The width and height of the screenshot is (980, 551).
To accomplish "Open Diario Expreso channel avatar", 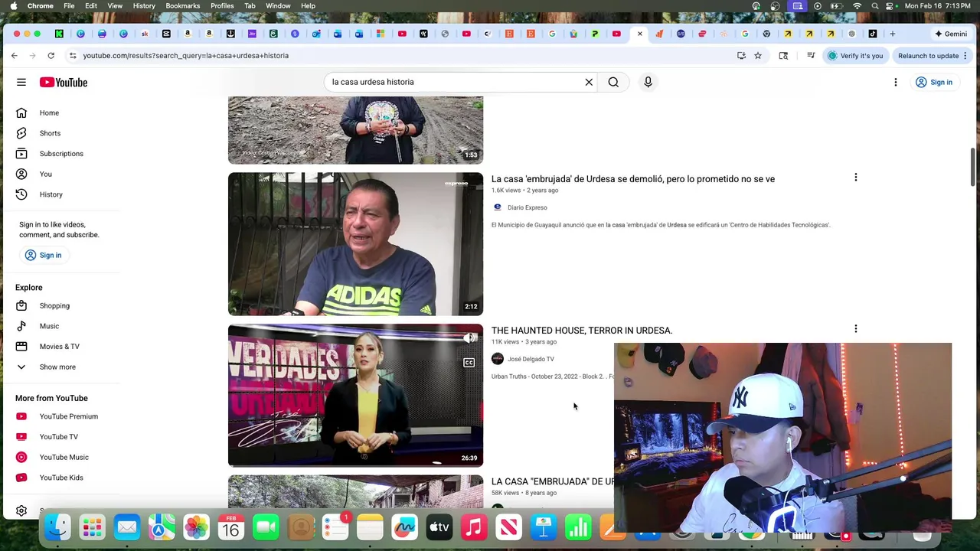I will [498, 207].
